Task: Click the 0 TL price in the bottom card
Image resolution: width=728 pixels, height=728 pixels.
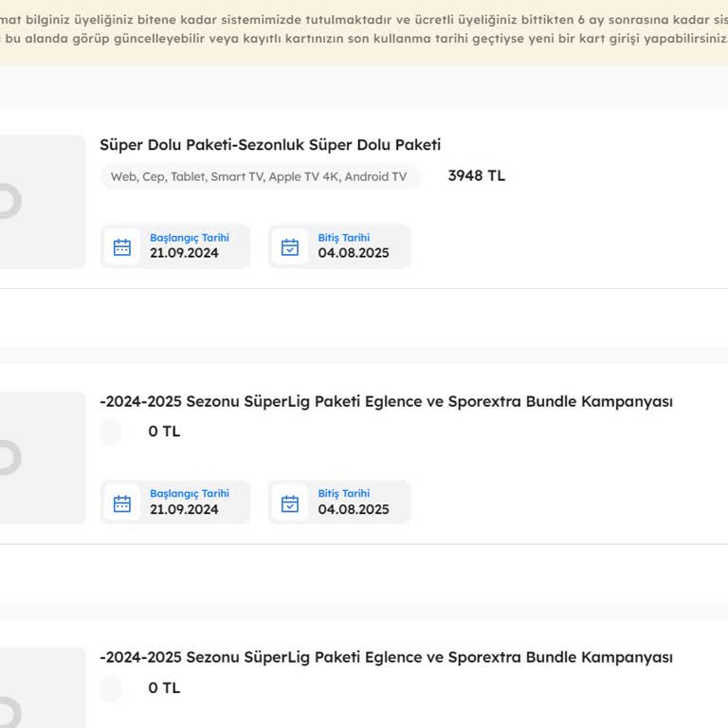Action: point(164,688)
